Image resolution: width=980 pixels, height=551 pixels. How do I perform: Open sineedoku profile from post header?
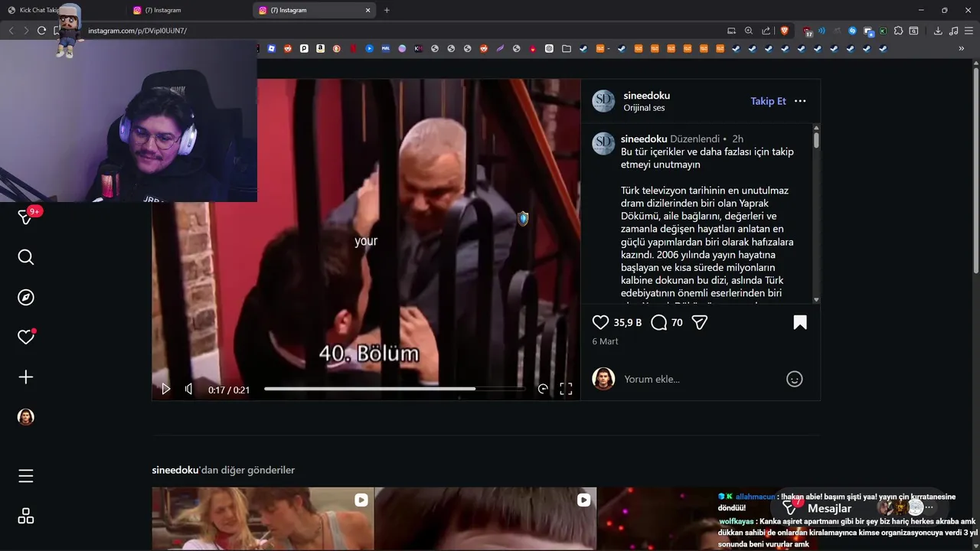(x=647, y=96)
